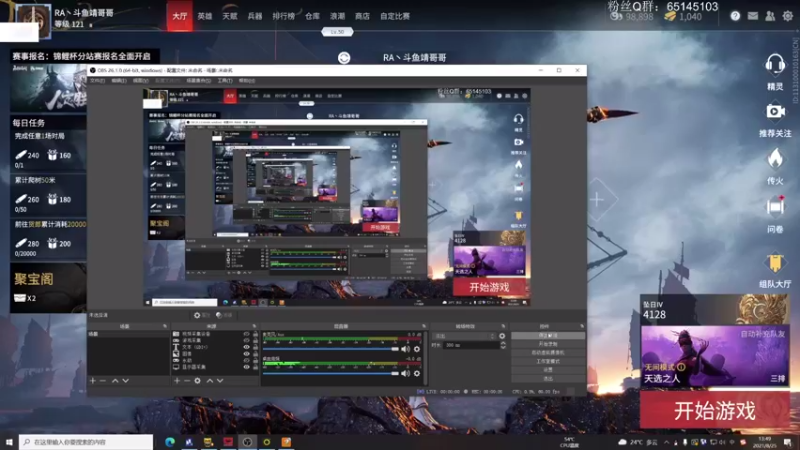Click the plus teammate invite slot

coord(597,199)
